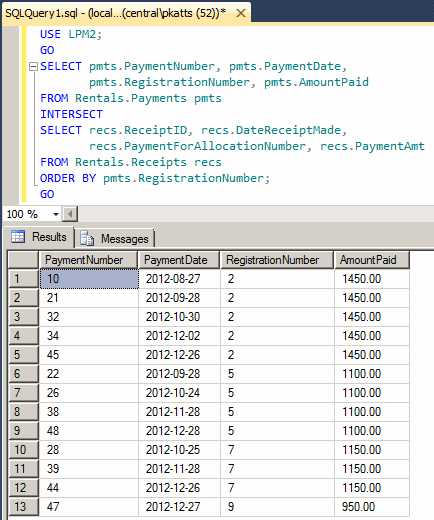Viewport: 434px width, 520px height.
Task: Select row 13 header in results grid
Action: coord(23,507)
